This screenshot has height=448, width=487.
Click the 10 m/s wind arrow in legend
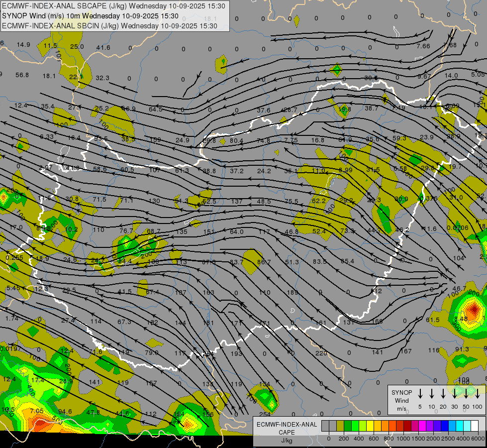point(432,394)
